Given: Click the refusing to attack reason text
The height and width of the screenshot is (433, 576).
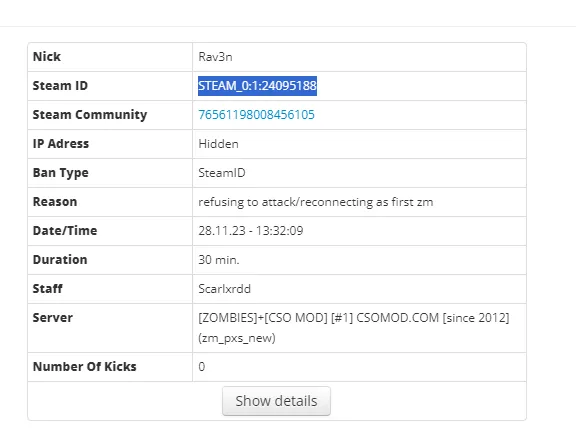Looking at the screenshot, I should pyautogui.click(x=316, y=202).
